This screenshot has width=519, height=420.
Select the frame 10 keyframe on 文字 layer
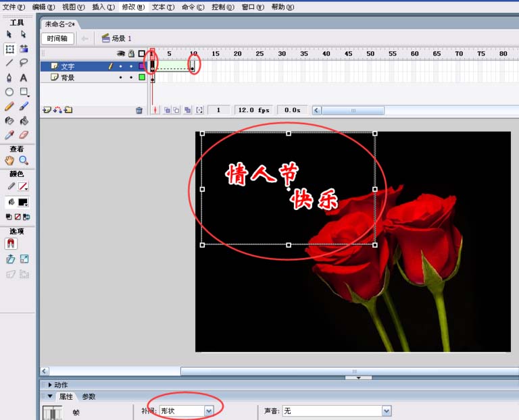[x=193, y=66]
